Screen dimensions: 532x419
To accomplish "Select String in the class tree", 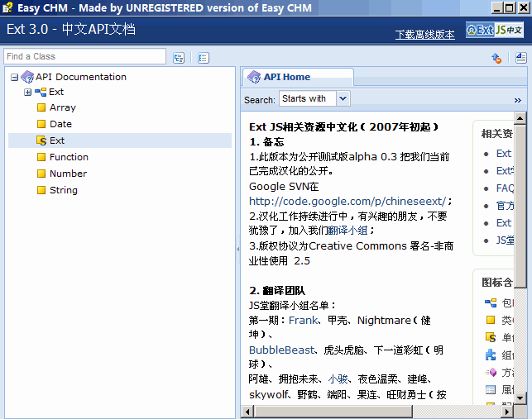I will tap(64, 190).
